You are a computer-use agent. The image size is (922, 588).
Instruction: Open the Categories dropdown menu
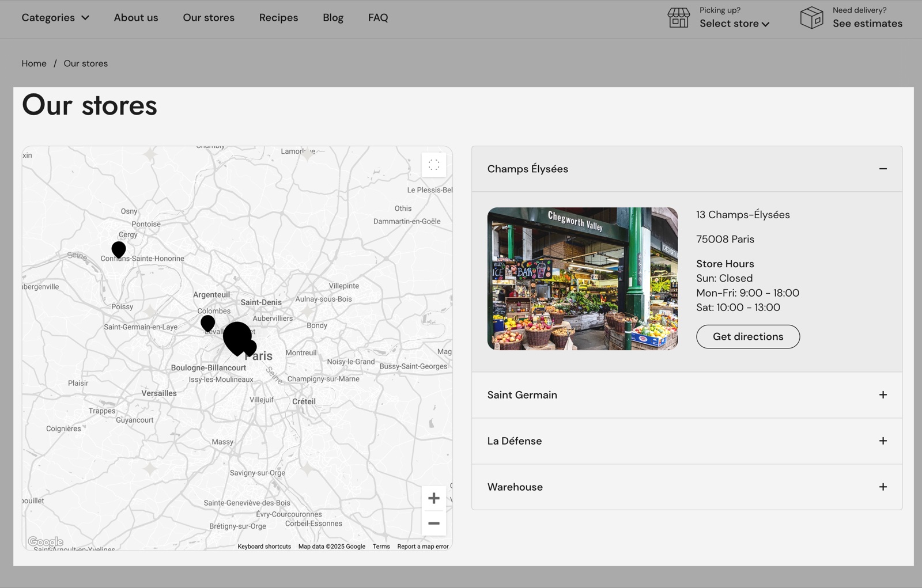pos(55,17)
